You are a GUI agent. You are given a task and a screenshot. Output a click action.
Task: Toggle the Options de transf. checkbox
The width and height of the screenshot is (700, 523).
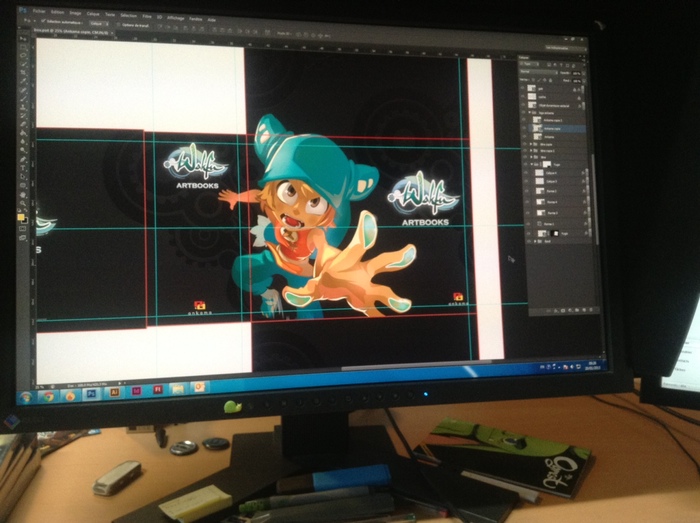click(118, 25)
